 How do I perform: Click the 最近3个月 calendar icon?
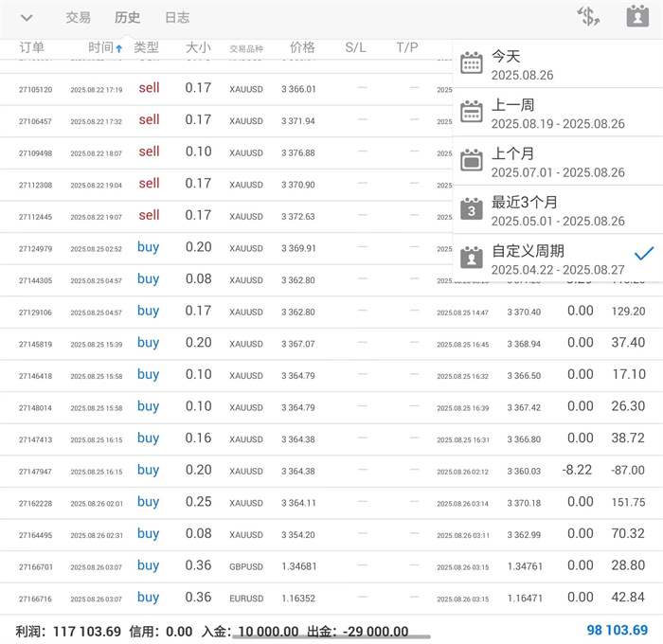(472, 209)
